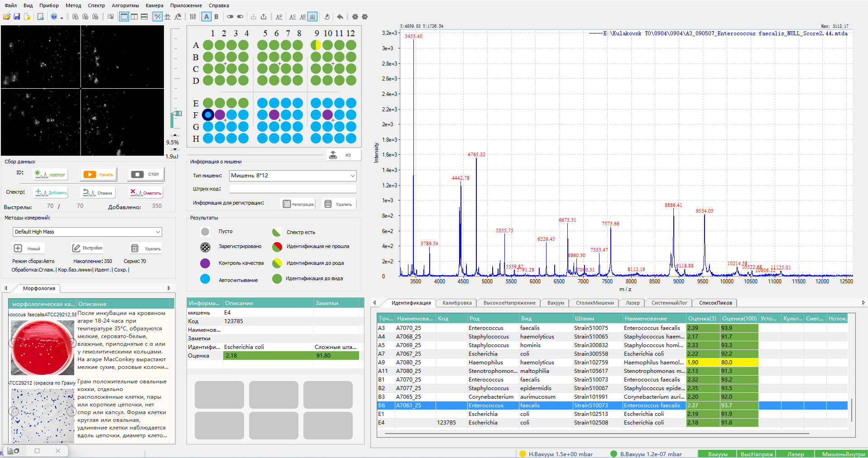Image resolution: width=868 pixels, height=458 pixels.
Task: Toggle the two-column split layout view button
Action: pyautogui.click(x=134, y=17)
